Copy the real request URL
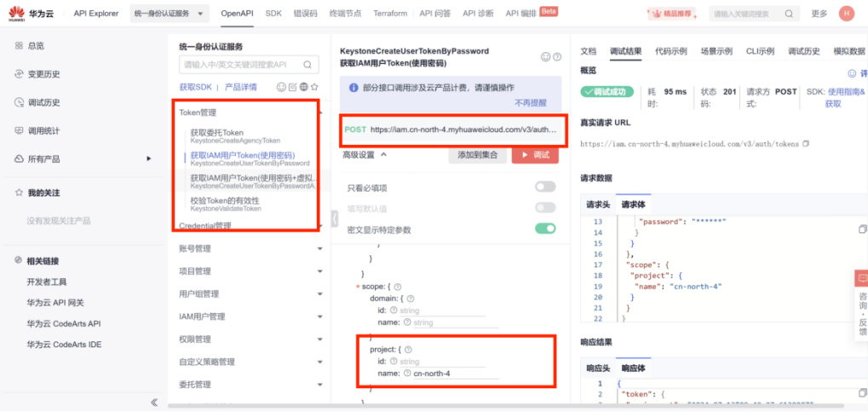Image resolution: width=868 pixels, height=412 pixels. pyautogui.click(x=806, y=144)
